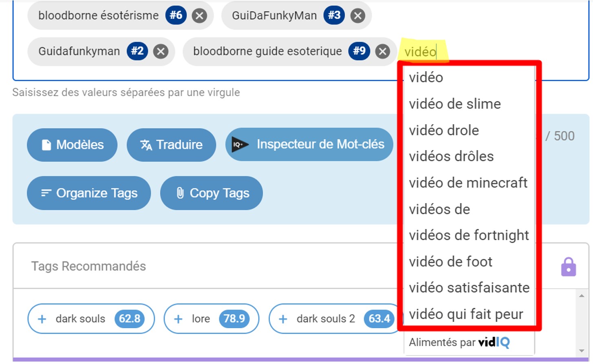Click the scrollbar down arrow in recommended tags
593x364 pixels.
point(582,351)
